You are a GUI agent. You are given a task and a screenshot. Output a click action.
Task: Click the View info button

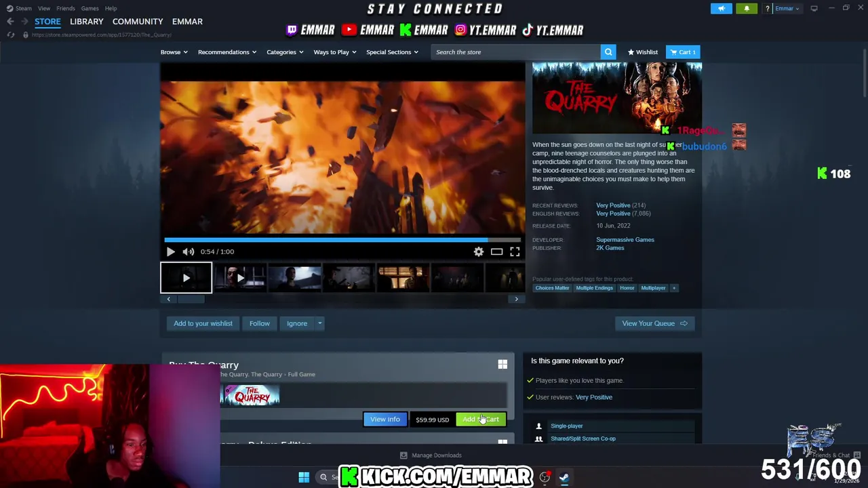coord(385,420)
